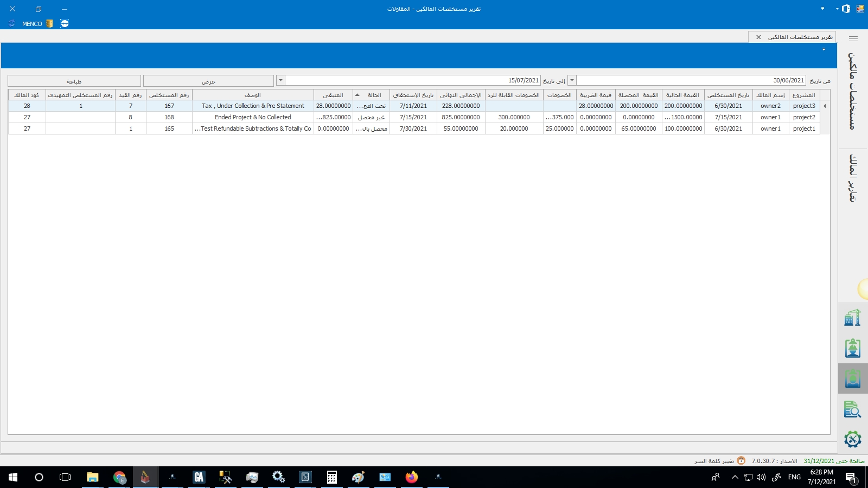868x488 pixels.
Task: Expand the 'من تاريخ' date dropdown
Action: (572, 80)
